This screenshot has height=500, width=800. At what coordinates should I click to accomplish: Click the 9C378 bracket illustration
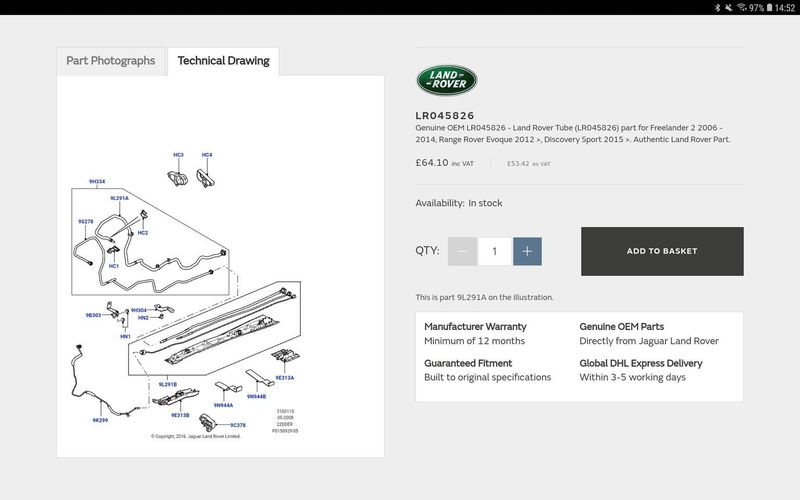click(208, 422)
